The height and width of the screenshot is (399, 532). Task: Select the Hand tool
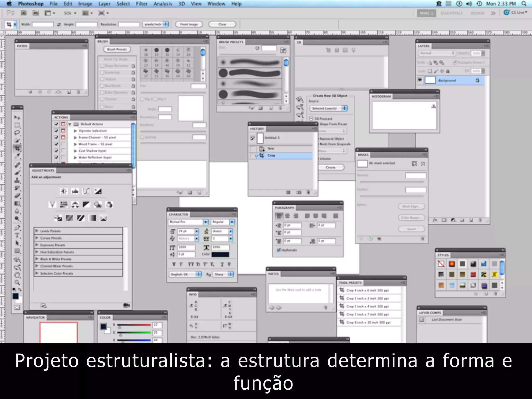17,275
